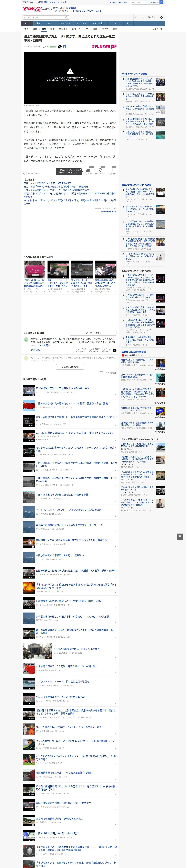Open the こちら link in the video error
Viewport: 186px width, 868px height.
tap(74, 81)
